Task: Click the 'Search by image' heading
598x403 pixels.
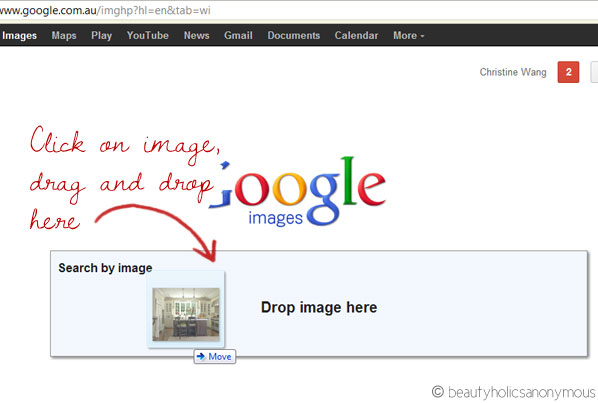Action: [105, 268]
